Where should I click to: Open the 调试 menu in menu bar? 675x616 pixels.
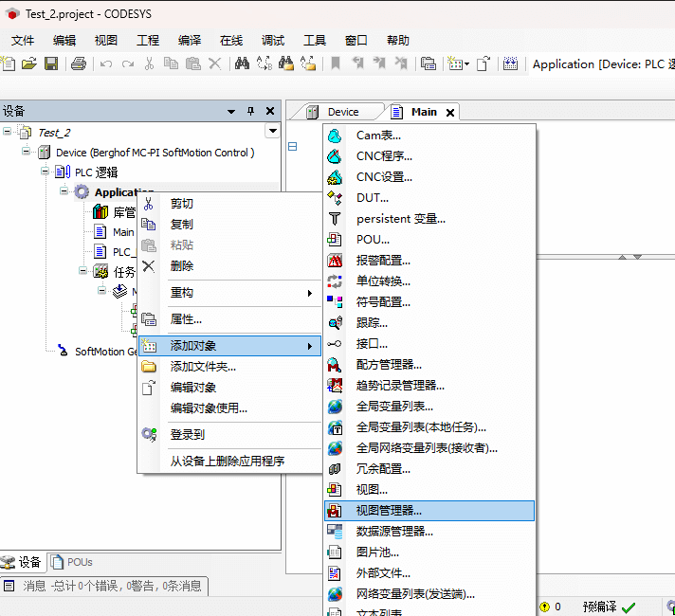(x=272, y=40)
